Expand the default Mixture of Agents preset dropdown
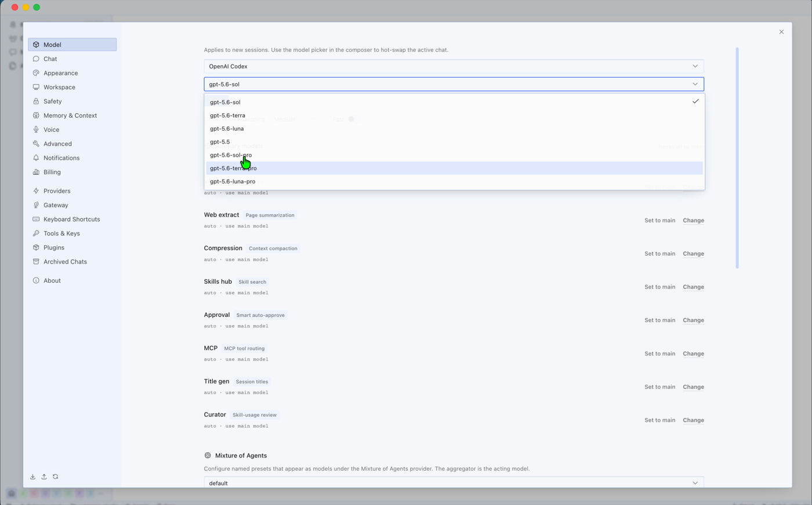The image size is (812, 505). point(454,482)
